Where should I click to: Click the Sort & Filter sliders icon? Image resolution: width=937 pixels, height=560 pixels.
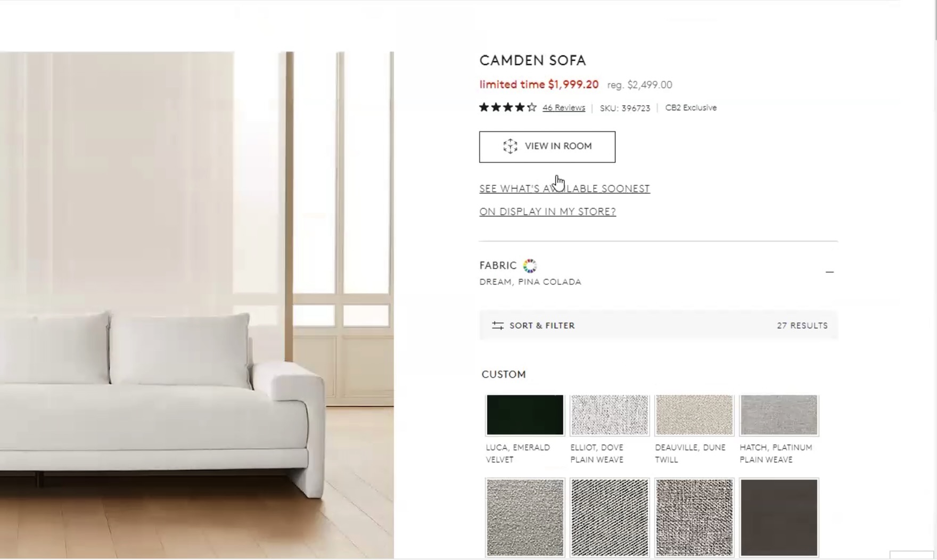point(498,325)
